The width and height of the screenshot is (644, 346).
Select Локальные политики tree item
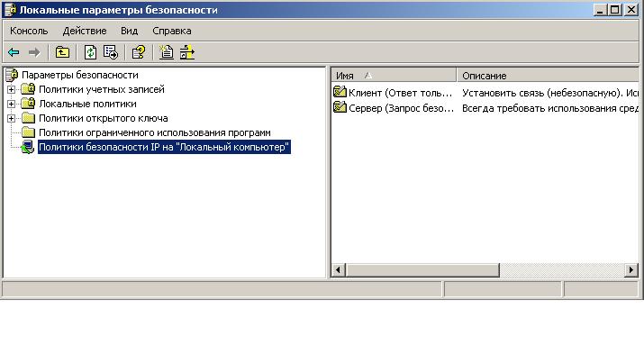(x=87, y=104)
